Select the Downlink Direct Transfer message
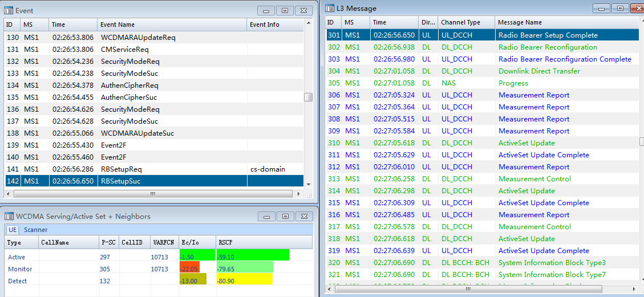The width and height of the screenshot is (644, 297). (482, 71)
